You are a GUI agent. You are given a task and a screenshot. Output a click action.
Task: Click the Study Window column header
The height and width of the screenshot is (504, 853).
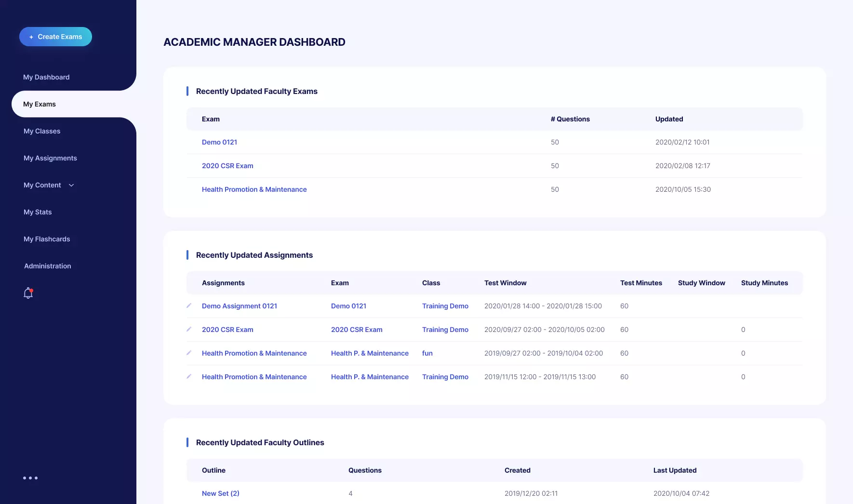point(701,283)
